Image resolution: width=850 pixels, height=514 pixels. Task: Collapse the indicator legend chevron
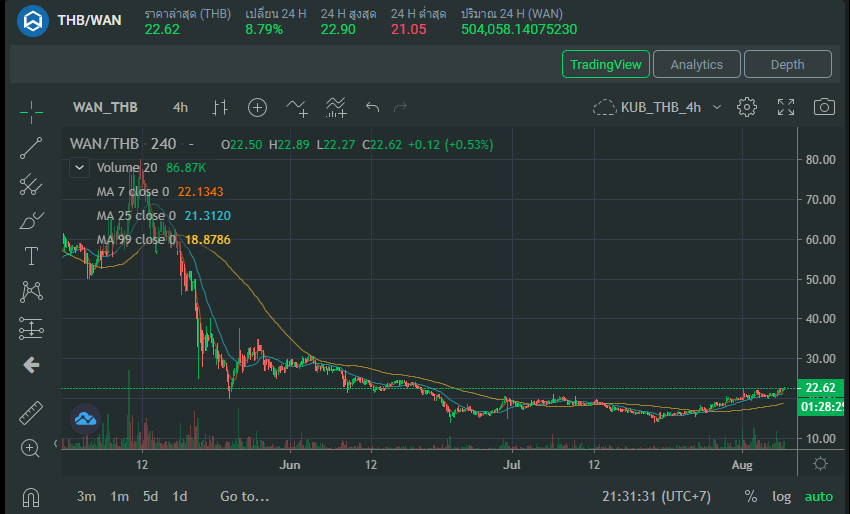tap(79, 168)
